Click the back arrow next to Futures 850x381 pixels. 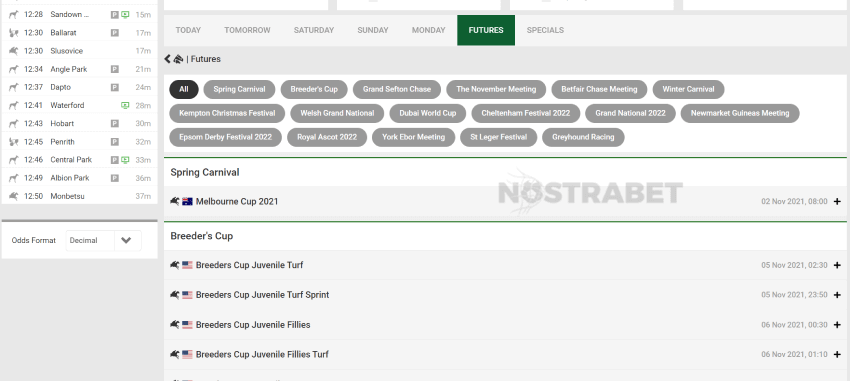pos(168,59)
